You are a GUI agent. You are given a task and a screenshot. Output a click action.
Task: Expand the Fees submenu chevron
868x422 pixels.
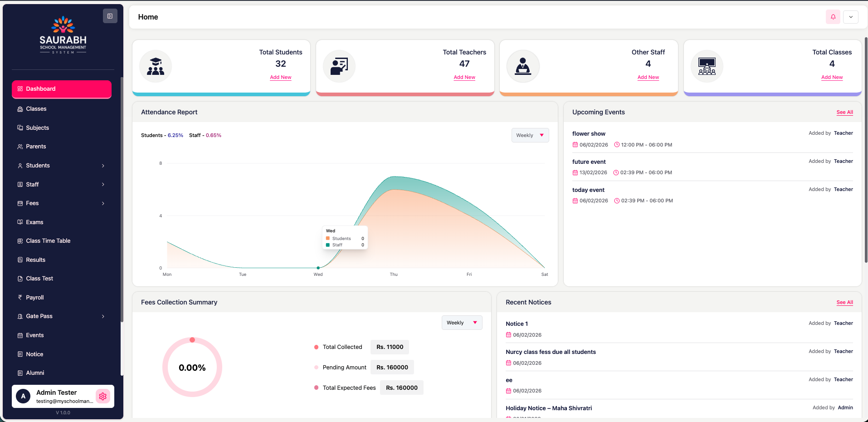coord(103,203)
